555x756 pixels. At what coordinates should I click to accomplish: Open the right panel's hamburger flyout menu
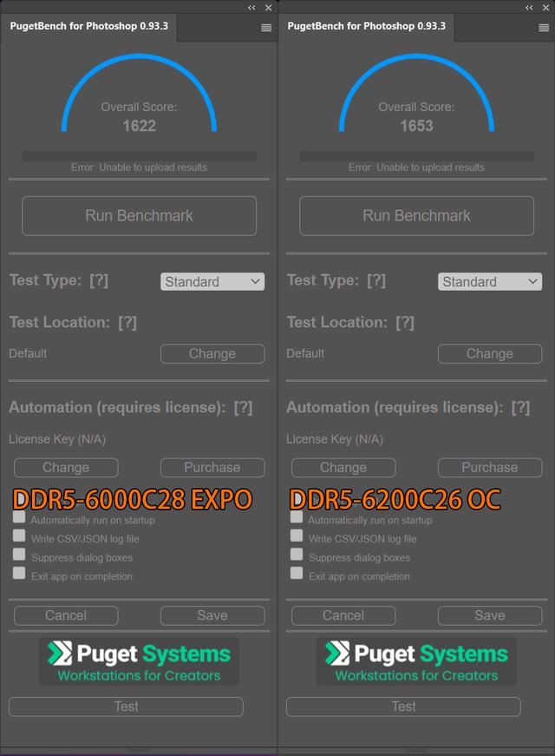[544, 28]
